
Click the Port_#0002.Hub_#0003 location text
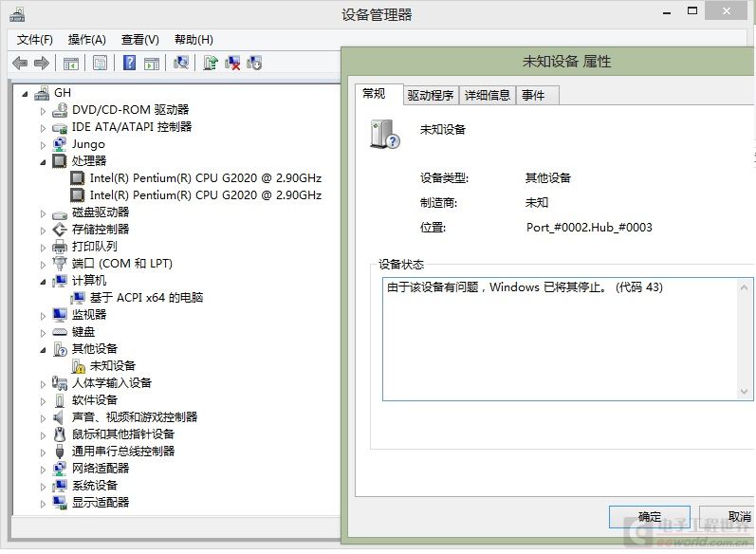coord(589,228)
